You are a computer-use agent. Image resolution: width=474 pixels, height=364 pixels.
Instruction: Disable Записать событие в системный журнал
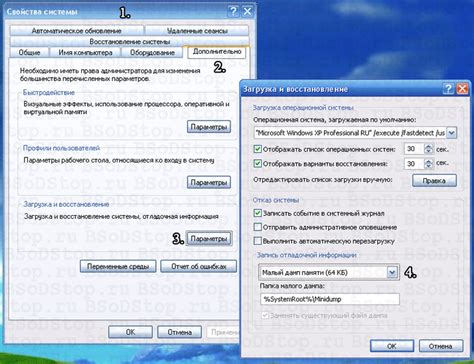click(257, 213)
